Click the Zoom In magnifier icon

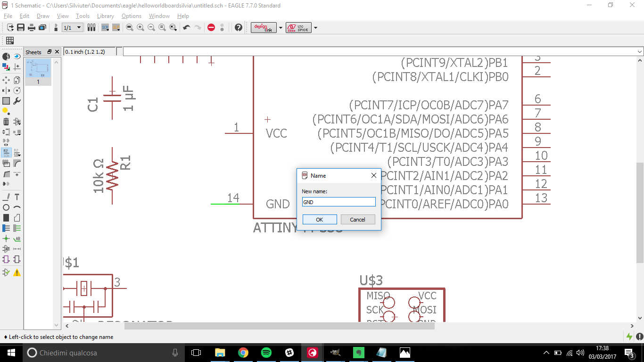click(x=140, y=27)
